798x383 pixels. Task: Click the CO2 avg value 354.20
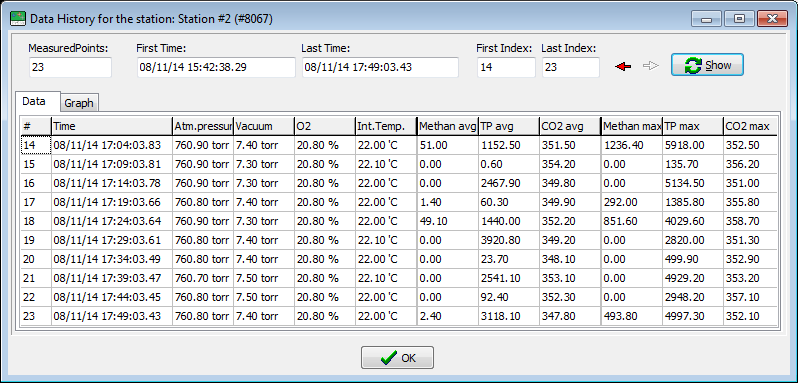click(570, 164)
